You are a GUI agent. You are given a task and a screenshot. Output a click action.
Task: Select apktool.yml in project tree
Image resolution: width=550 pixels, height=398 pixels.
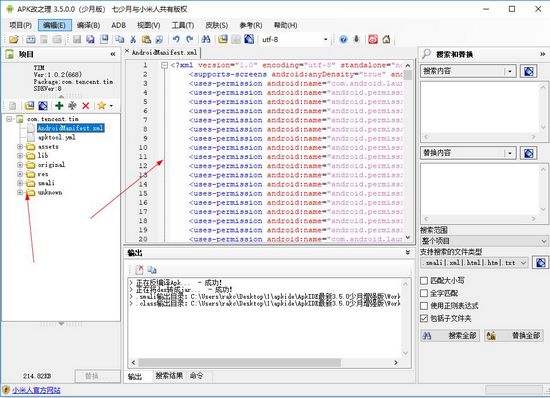tap(56, 137)
